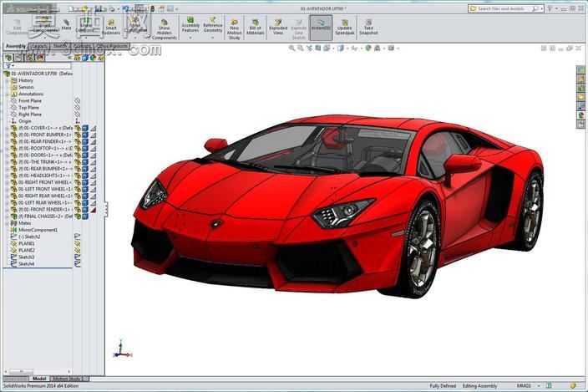Select the PropertyManager tab icon
This screenshot has height=392, width=588.
click(x=18, y=58)
